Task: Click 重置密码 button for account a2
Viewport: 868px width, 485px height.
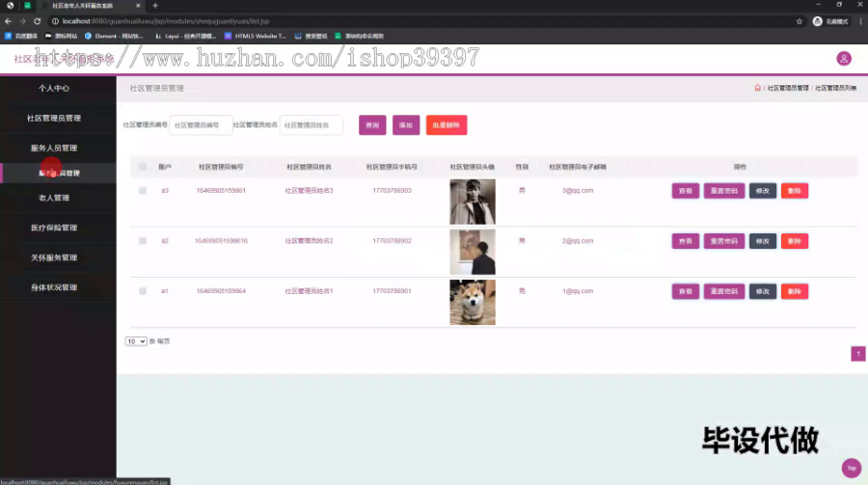Action: [724, 241]
